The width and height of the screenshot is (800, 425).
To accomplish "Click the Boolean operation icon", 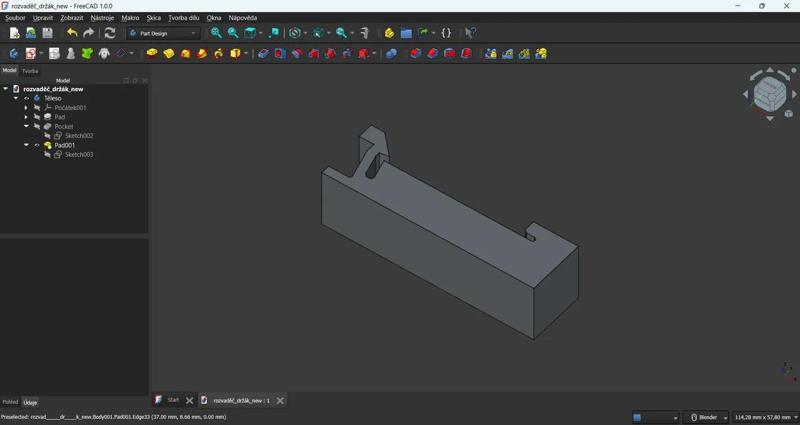I will 391,54.
